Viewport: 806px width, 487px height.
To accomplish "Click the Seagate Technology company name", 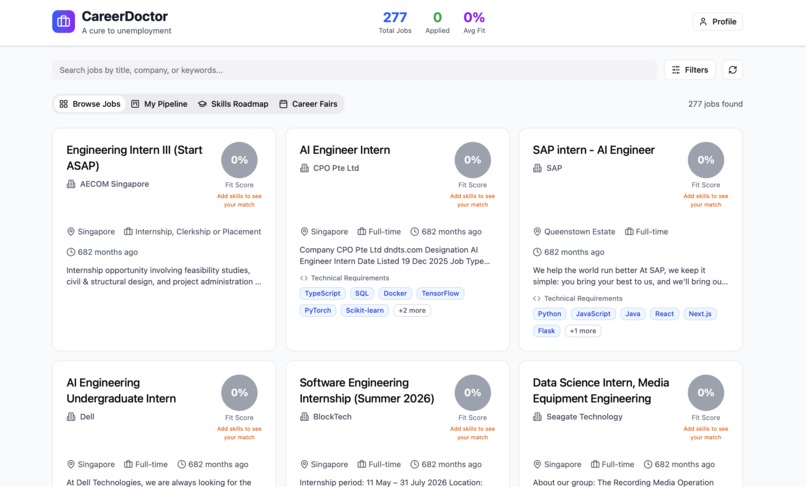I will (584, 417).
